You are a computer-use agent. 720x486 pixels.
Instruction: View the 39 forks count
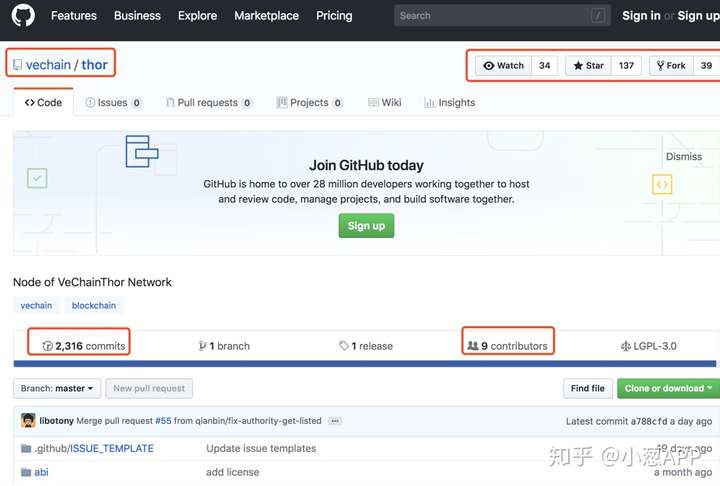(706, 66)
